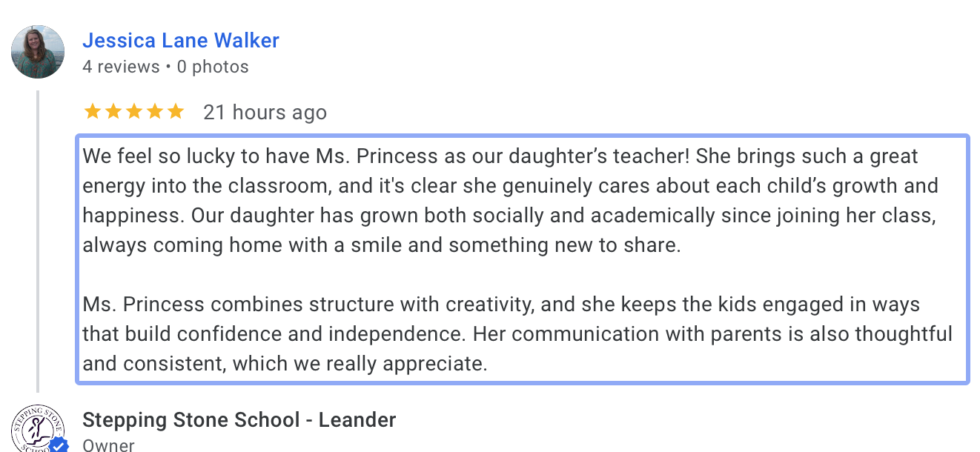
Task: Click the blue verified badge on the logo
Action: [x=59, y=445]
